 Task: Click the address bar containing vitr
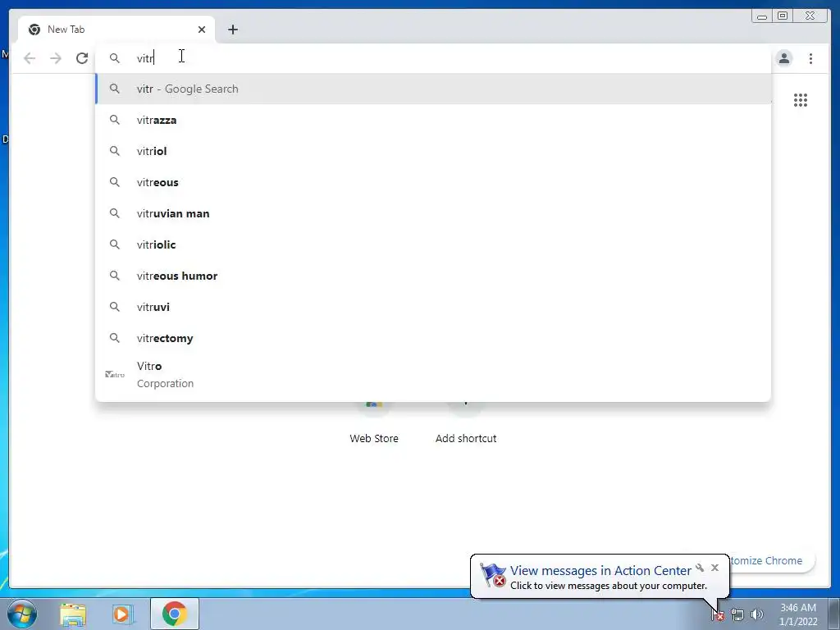433,58
